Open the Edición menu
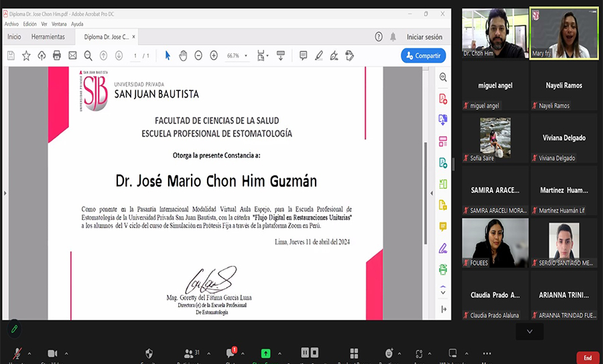This screenshot has width=603, height=364. 29,24
